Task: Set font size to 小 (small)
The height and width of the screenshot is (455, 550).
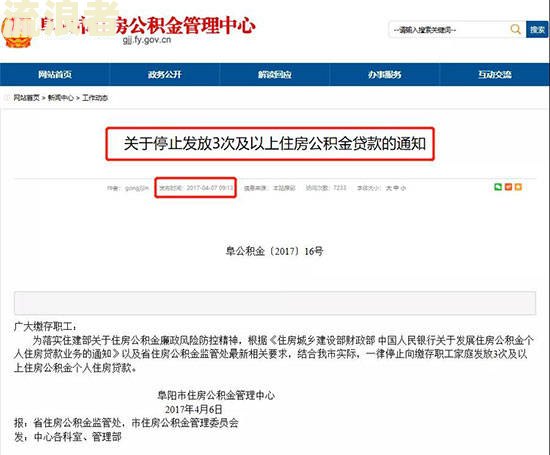Action: point(403,188)
